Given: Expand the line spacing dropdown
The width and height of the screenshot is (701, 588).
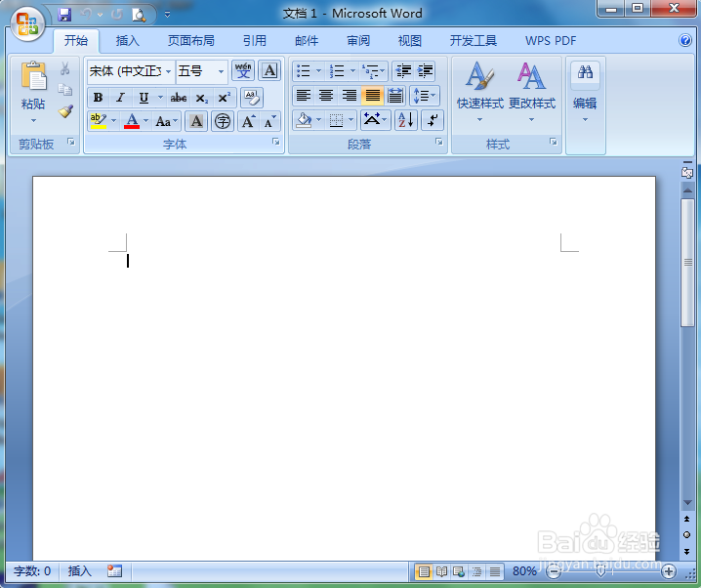Looking at the screenshot, I should coord(425,96).
